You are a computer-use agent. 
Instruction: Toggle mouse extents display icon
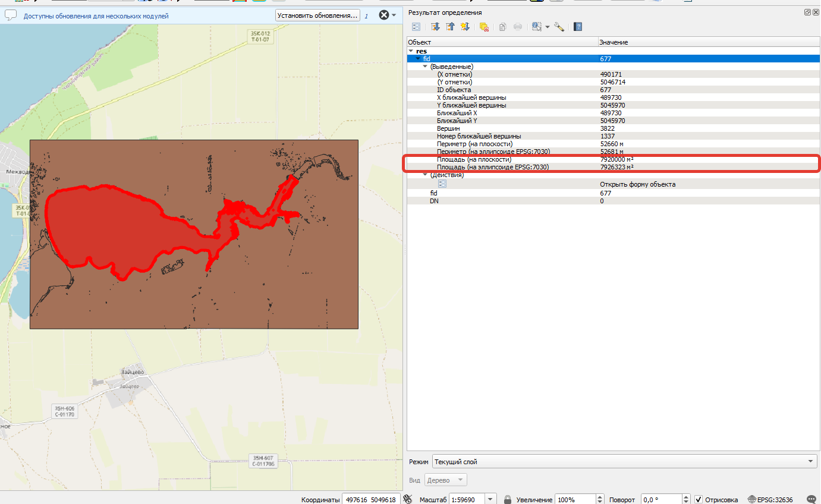pos(407,499)
